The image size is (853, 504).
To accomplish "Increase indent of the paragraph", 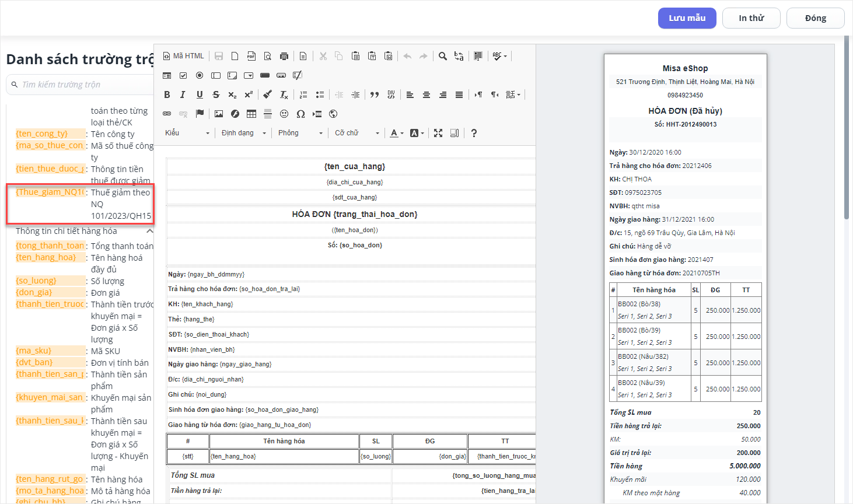I will click(355, 94).
